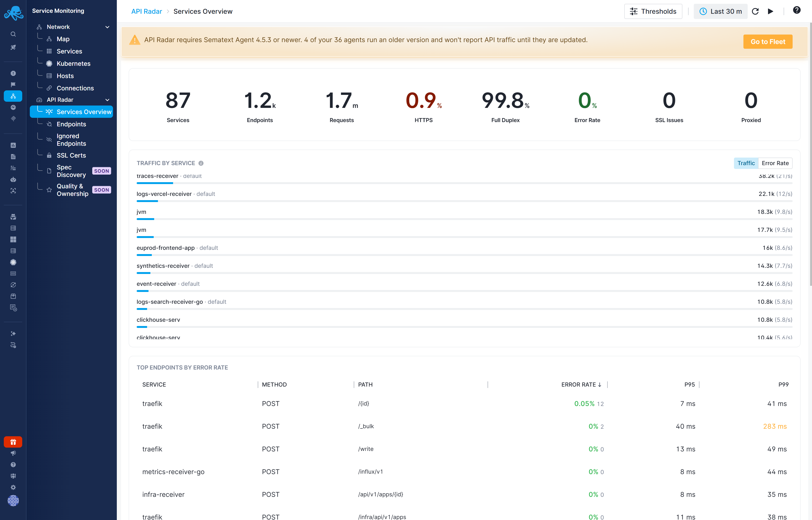
Task: Click the sparkles icon in the sidebar rail
Action: (x=13, y=334)
